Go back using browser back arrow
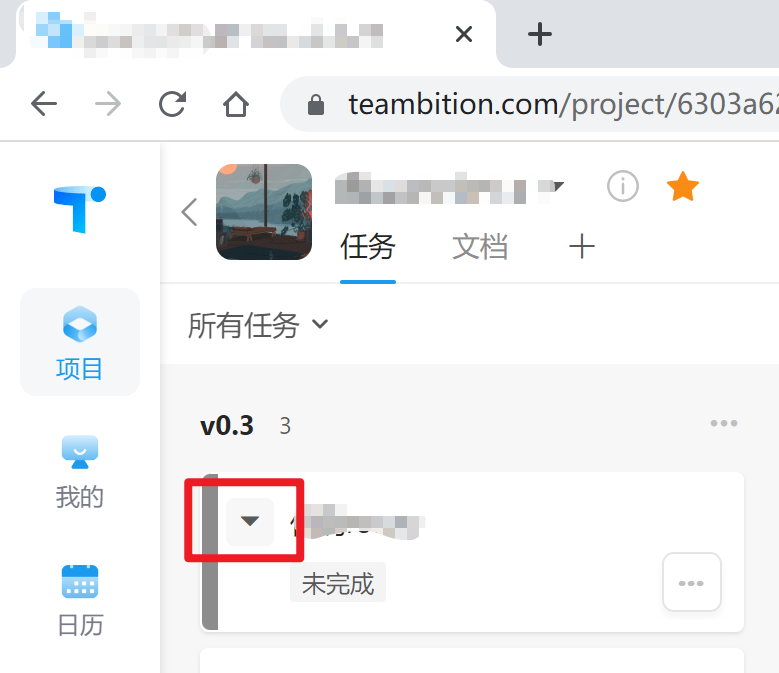The height and width of the screenshot is (673, 779). point(44,104)
